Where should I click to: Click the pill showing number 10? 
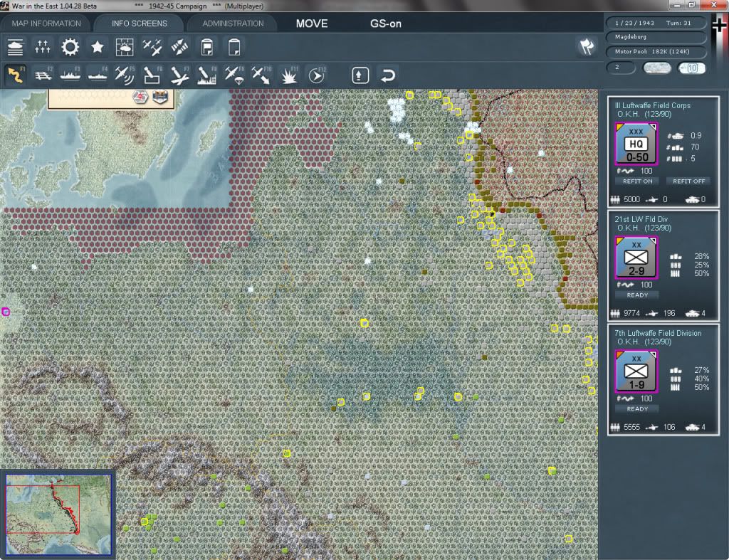pos(691,68)
